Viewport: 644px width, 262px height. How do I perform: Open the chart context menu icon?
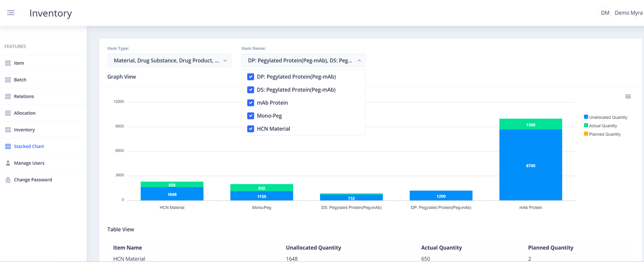pyautogui.click(x=628, y=97)
